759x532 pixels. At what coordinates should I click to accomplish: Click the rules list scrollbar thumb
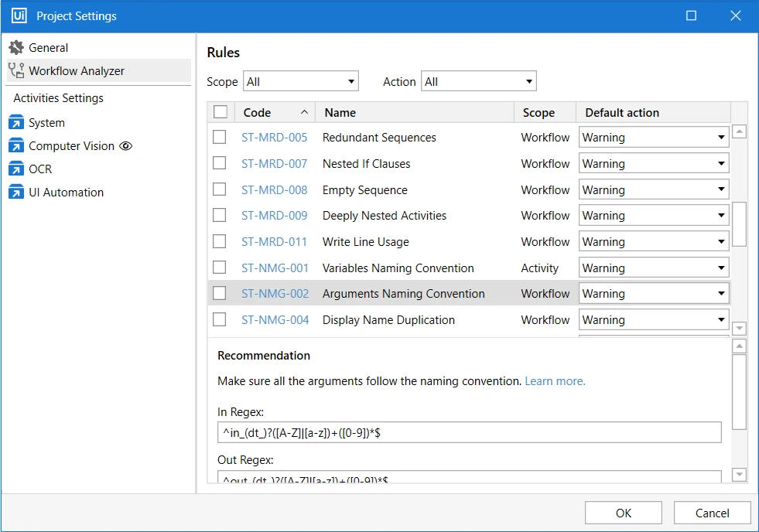coord(739,224)
